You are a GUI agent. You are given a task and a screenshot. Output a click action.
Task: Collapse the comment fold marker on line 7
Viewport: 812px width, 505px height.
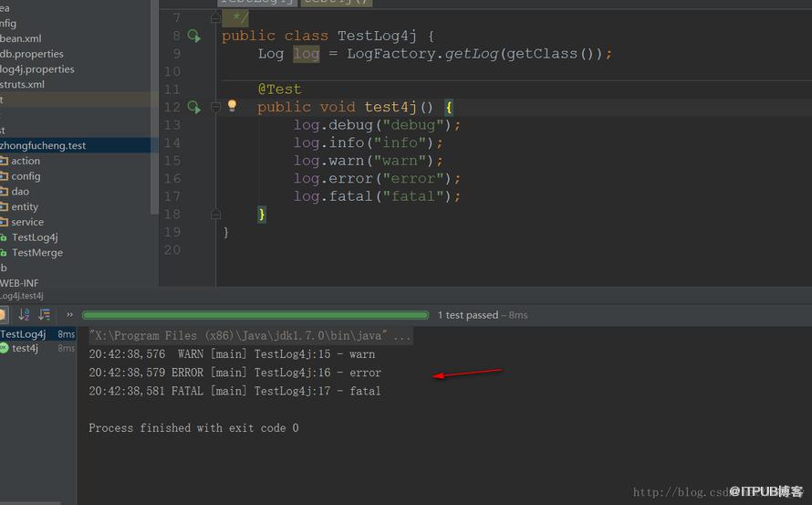point(216,18)
